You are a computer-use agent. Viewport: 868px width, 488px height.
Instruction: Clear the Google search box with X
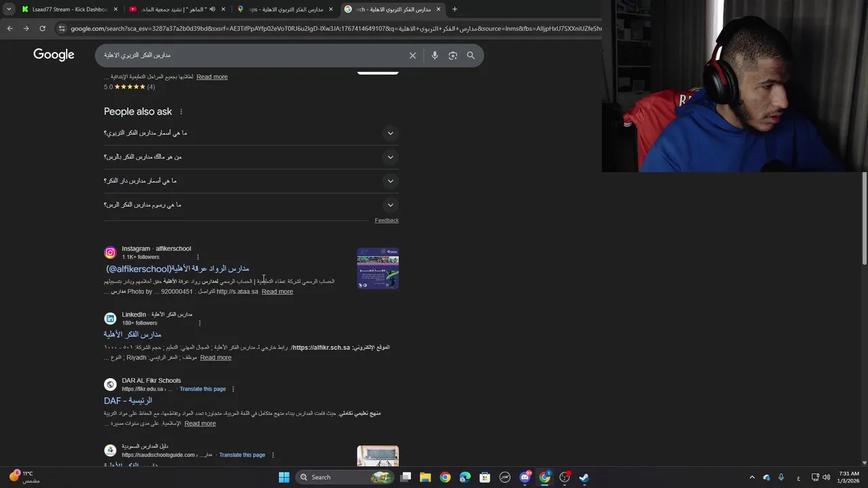pyautogui.click(x=412, y=56)
